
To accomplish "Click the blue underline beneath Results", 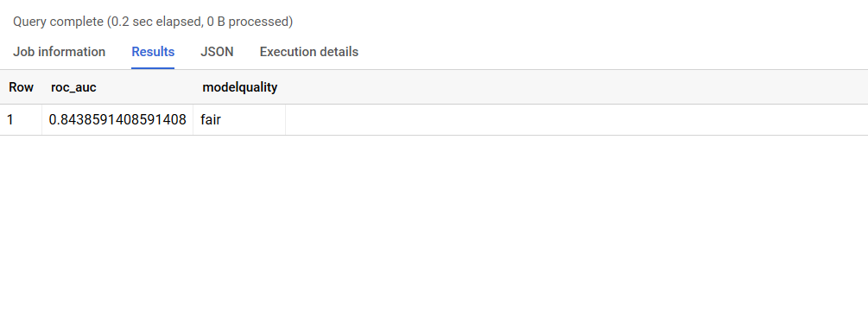I will coord(153,68).
